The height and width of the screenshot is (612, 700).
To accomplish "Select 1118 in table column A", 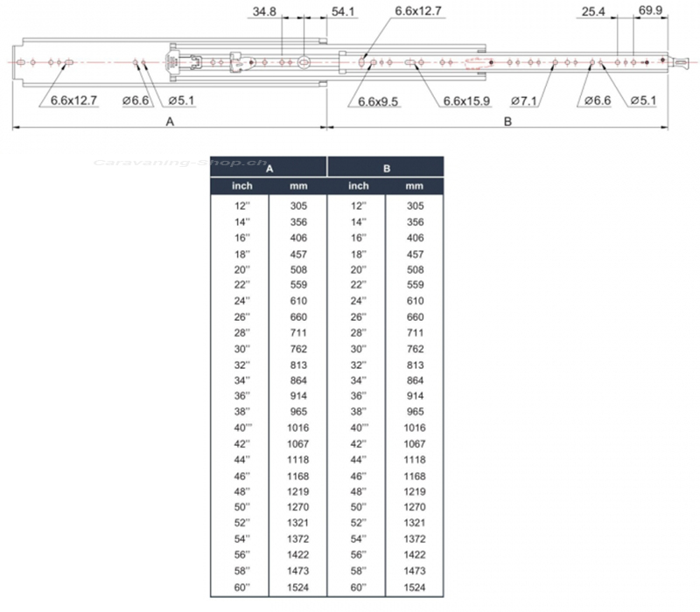I will pos(297,460).
